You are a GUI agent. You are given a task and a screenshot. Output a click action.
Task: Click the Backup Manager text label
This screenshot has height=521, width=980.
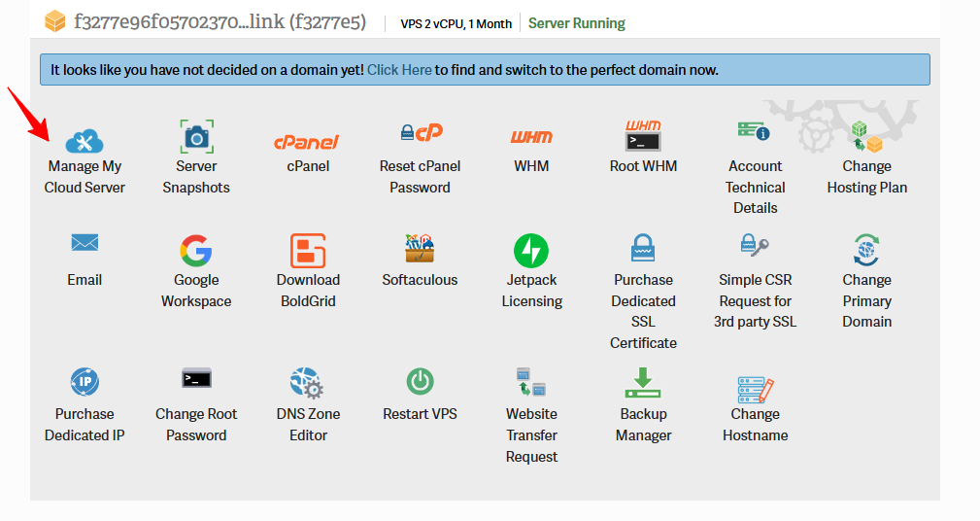[643, 425]
